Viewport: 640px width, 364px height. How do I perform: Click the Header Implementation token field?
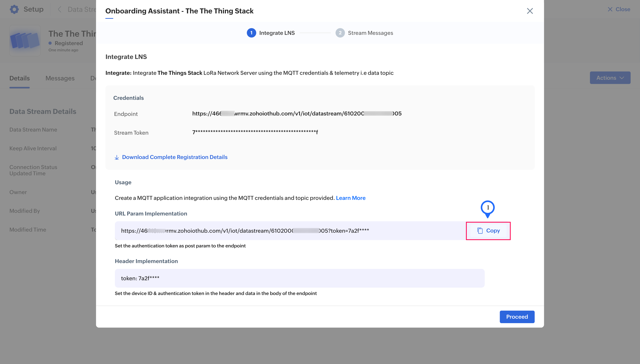(x=299, y=278)
